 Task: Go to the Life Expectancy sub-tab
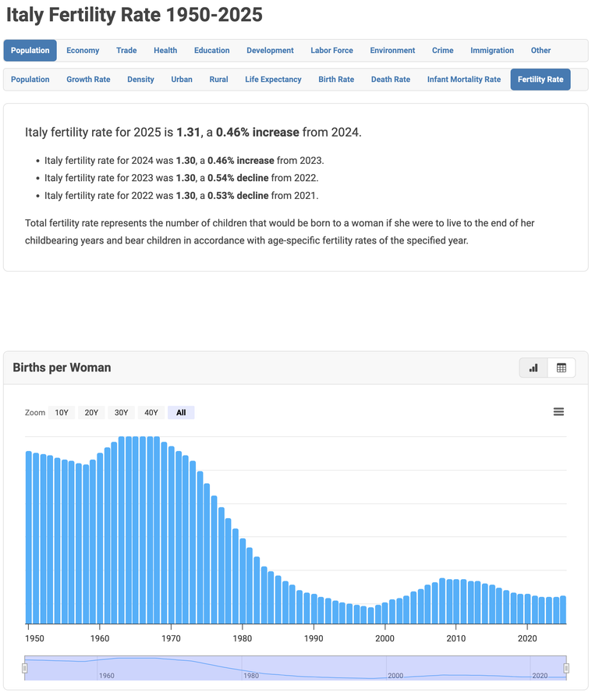275,80
